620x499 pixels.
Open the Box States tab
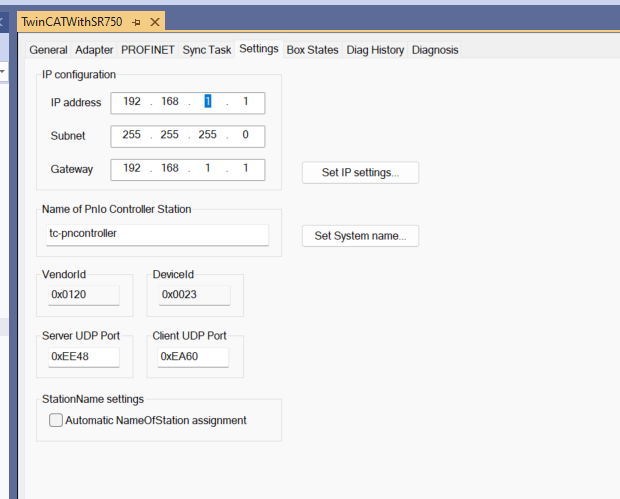(312, 50)
